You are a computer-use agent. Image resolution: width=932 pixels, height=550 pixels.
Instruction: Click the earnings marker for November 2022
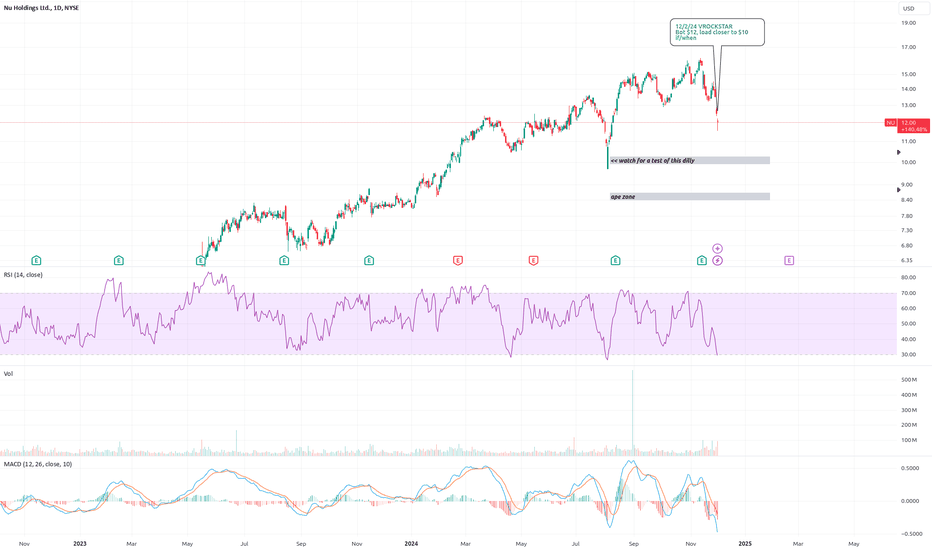pyautogui.click(x=36, y=260)
